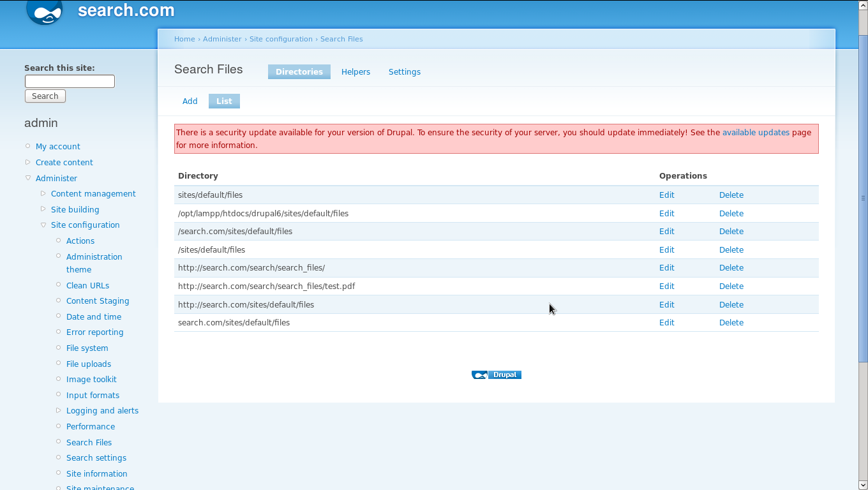Click the Drupal logo in the header
This screenshot has height=490, width=868.
click(x=45, y=12)
